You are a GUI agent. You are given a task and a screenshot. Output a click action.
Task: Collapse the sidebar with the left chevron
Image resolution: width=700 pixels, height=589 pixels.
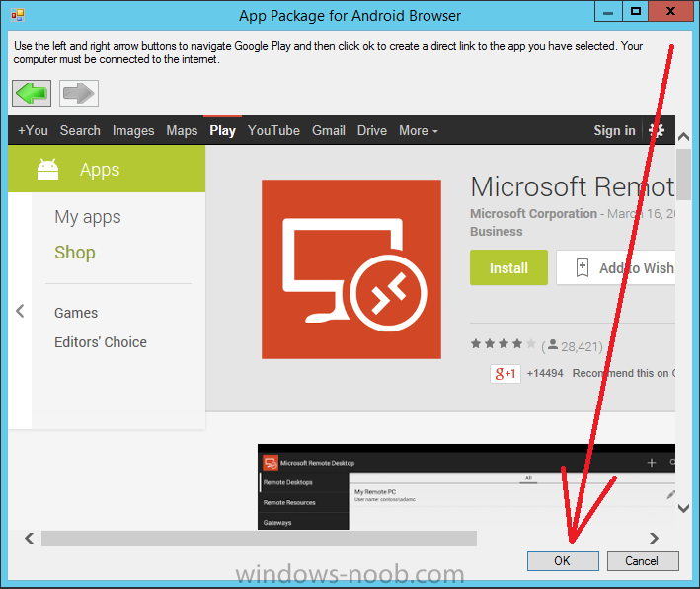(x=20, y=311)
